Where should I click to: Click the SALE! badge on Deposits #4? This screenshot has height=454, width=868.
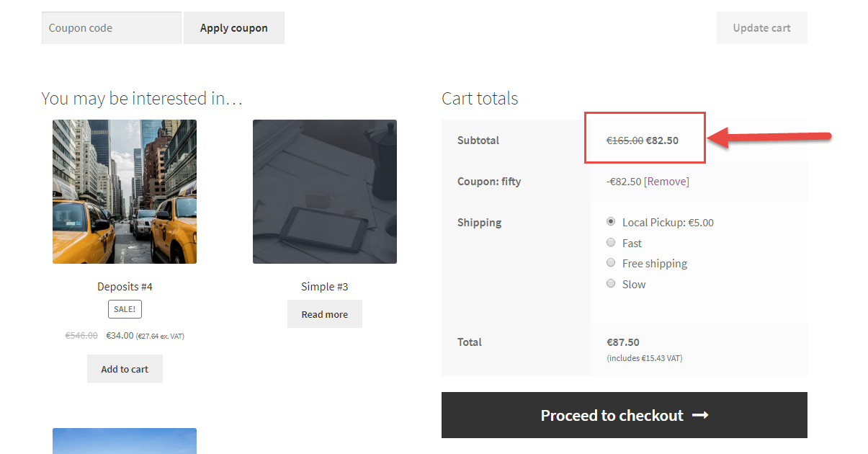(125, 309)
